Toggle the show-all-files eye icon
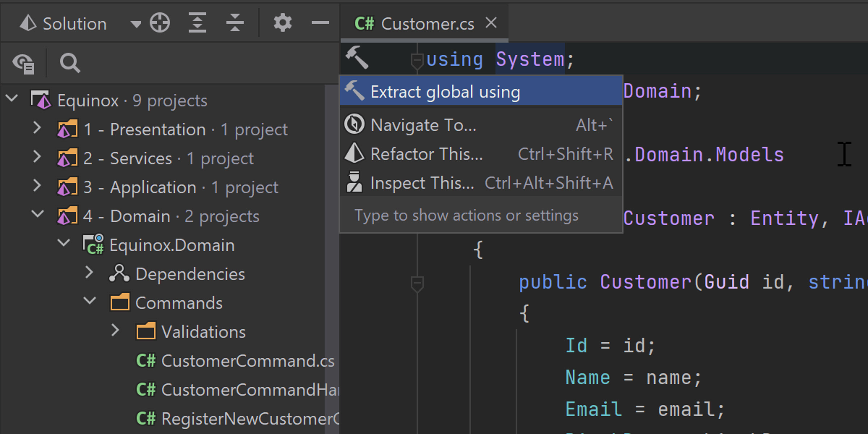The height and width of the screenshot is (434, 868). tap(24, 64)
